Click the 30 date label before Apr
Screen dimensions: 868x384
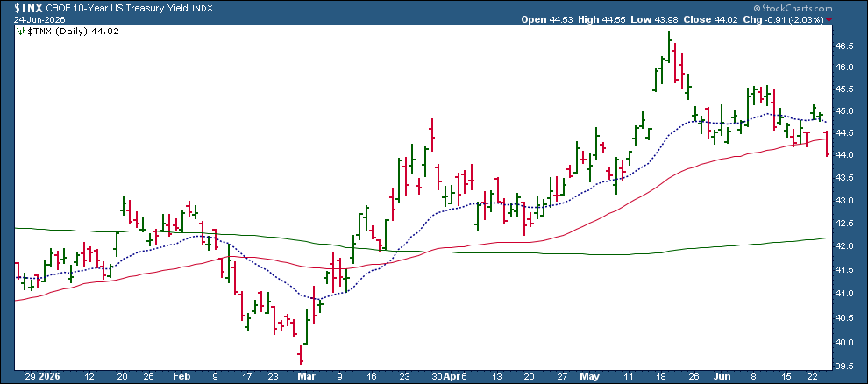click(x=435, y=376)
